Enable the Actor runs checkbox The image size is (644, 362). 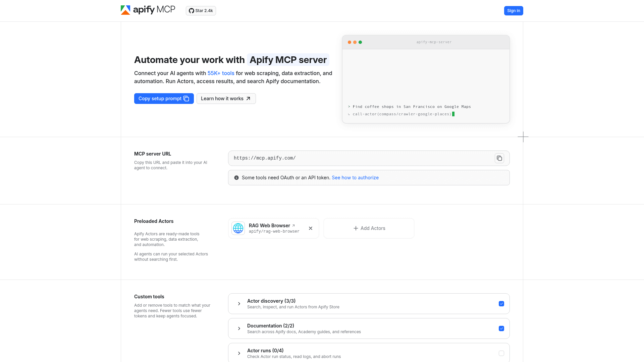(501, 353)
